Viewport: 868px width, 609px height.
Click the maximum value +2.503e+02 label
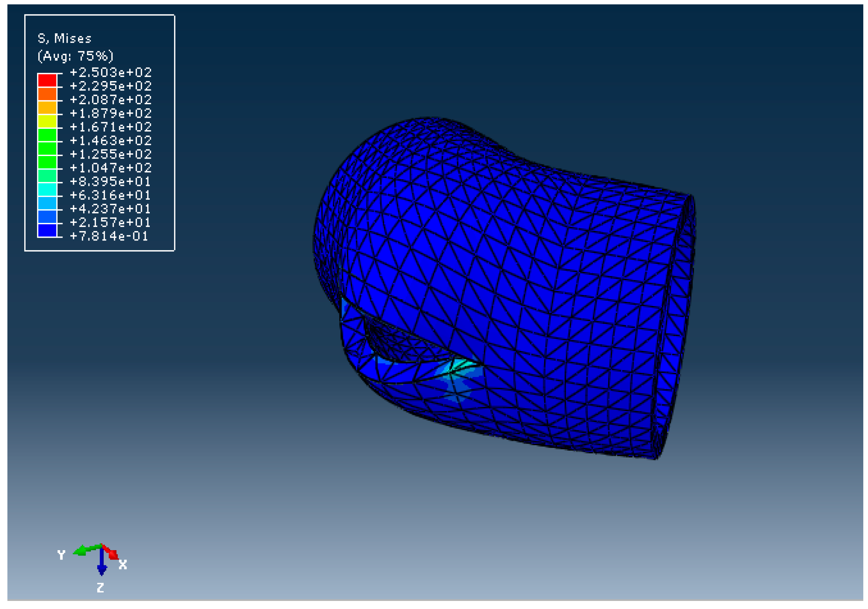[x=111, y=72]
